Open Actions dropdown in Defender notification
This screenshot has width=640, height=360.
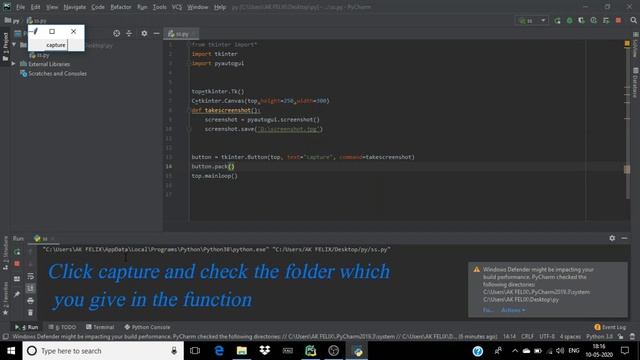(513, 310)
